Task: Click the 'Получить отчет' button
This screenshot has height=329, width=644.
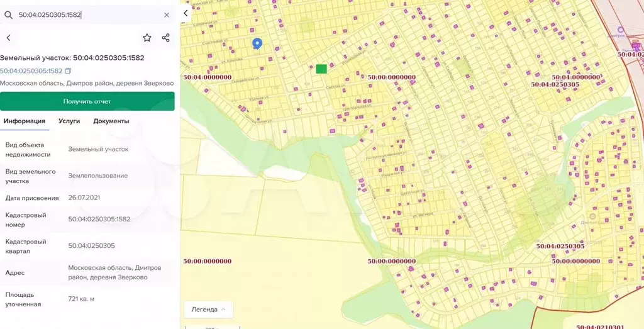Action: click(x=87, y=101)
